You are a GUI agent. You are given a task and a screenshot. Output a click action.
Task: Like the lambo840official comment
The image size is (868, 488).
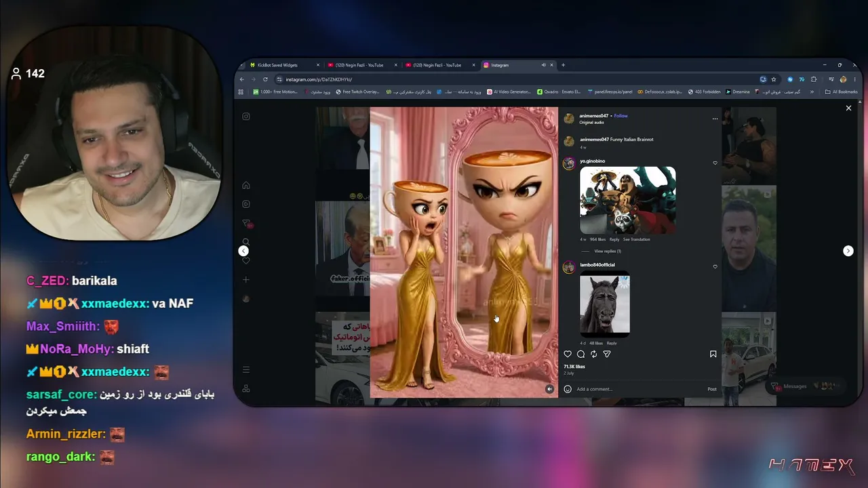tap(715, 266)
